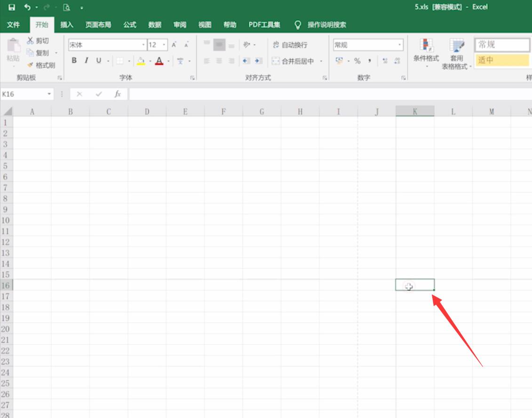Switch to the 审阅 Review tab
The image size is (532, 418).
click(180, 24)
